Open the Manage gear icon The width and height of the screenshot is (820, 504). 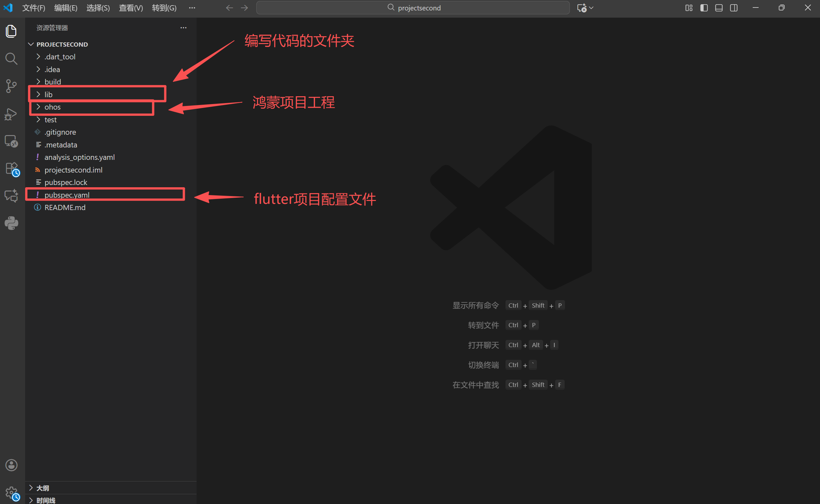tap(11, 492)
